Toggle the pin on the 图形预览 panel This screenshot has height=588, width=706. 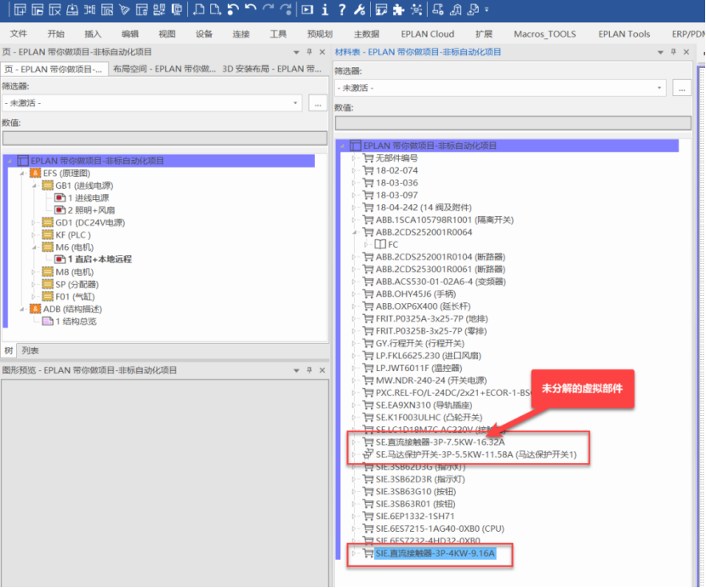(310, 370)
